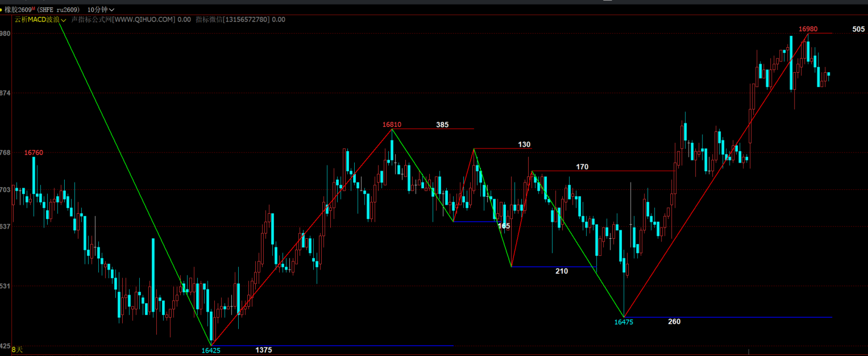Click the 16475 wave low label

[x=624, y=322]
